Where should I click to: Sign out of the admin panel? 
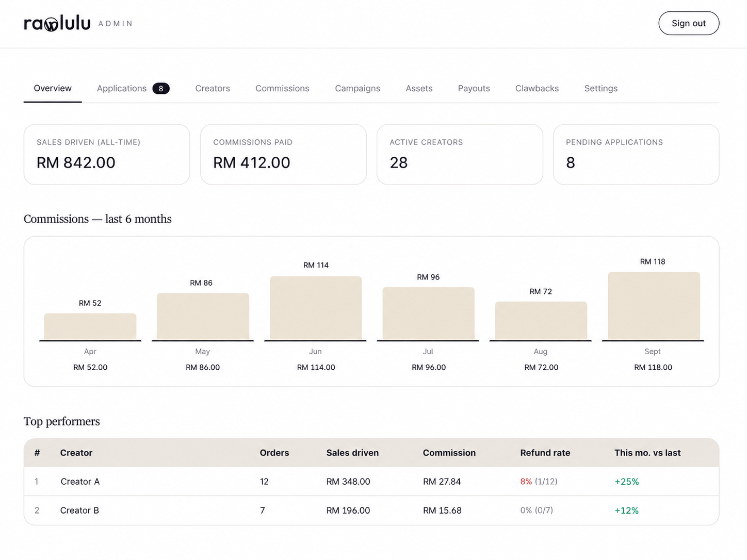point(689,23)
